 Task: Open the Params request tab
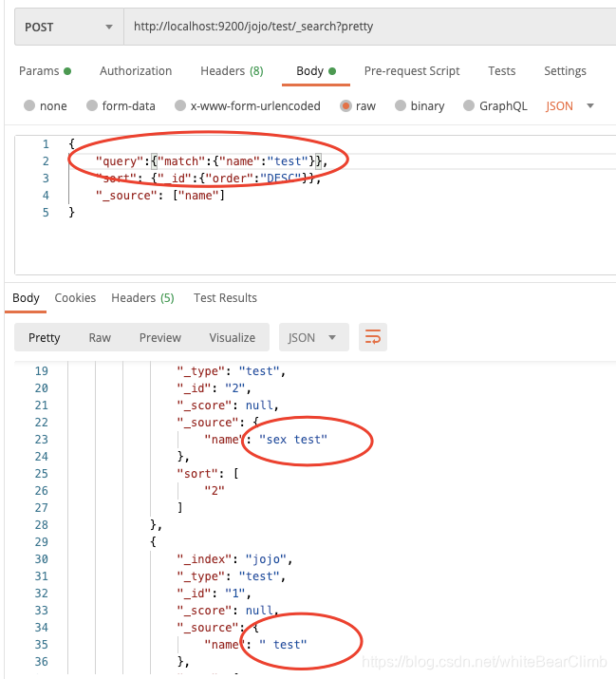coord(45,71)
